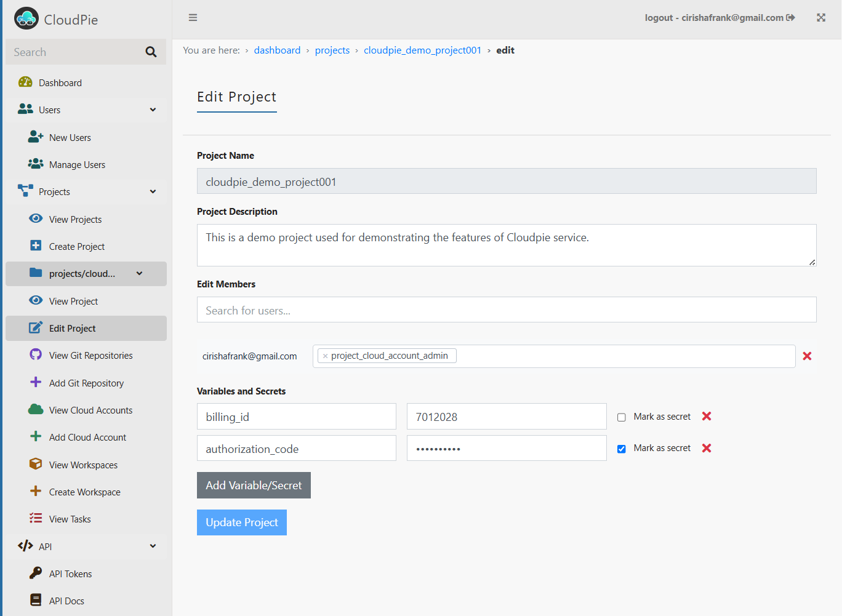
Task: Click the plus icon for Create Workspace
Action: coord(36,491)
